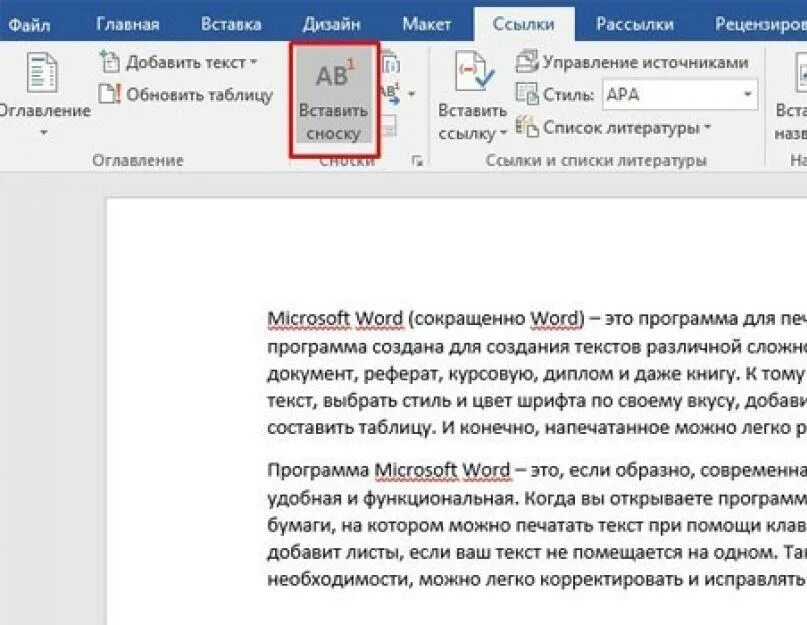
Task: Go to the Дизайн tab
Action: tap(331, 24)
